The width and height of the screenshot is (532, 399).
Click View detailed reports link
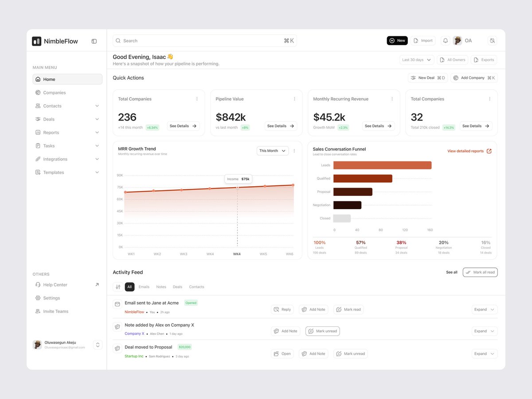pos(469,151)
